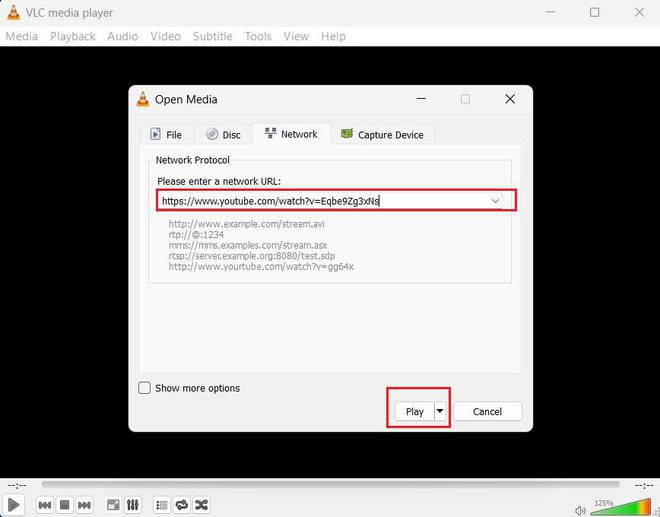Viewport: 660px width, 517px height.
Task: Expand the Play button dropdown arrow
Action: pos(440,411)
